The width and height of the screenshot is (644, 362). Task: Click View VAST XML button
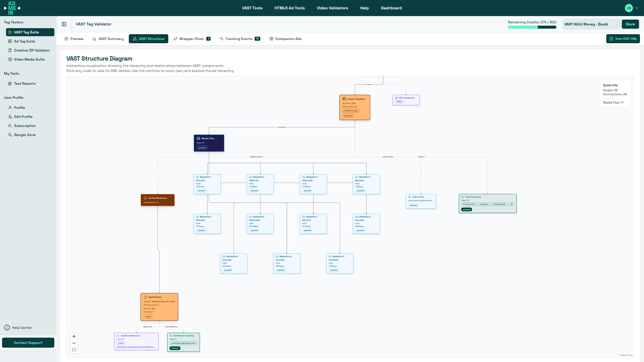click(623, 39)
